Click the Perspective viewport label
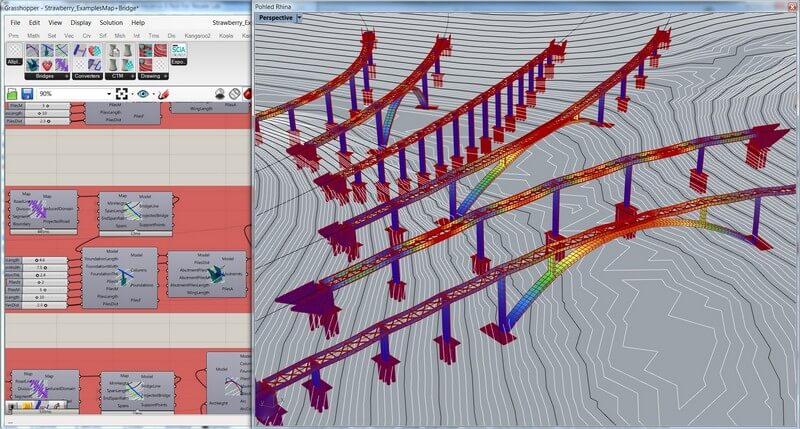The width and height of the screenshot is (800, 429). (x=276, y=17)
